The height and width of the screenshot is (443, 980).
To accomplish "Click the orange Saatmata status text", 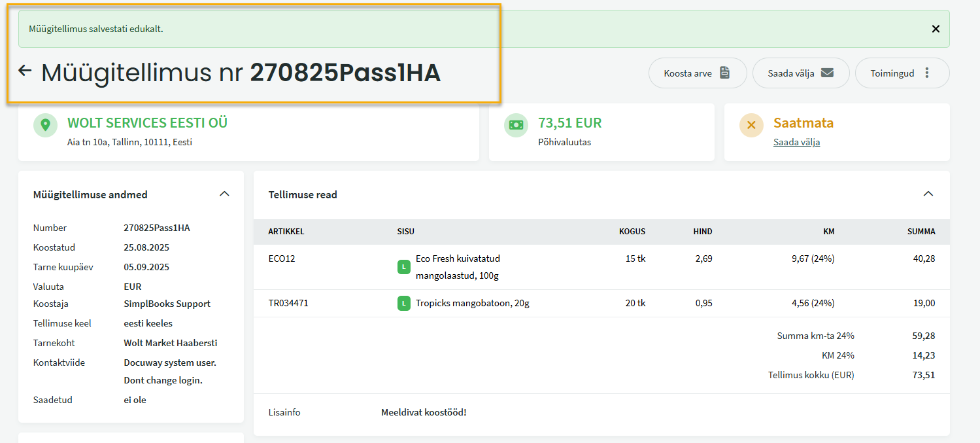I will click(x=803, y=123).
